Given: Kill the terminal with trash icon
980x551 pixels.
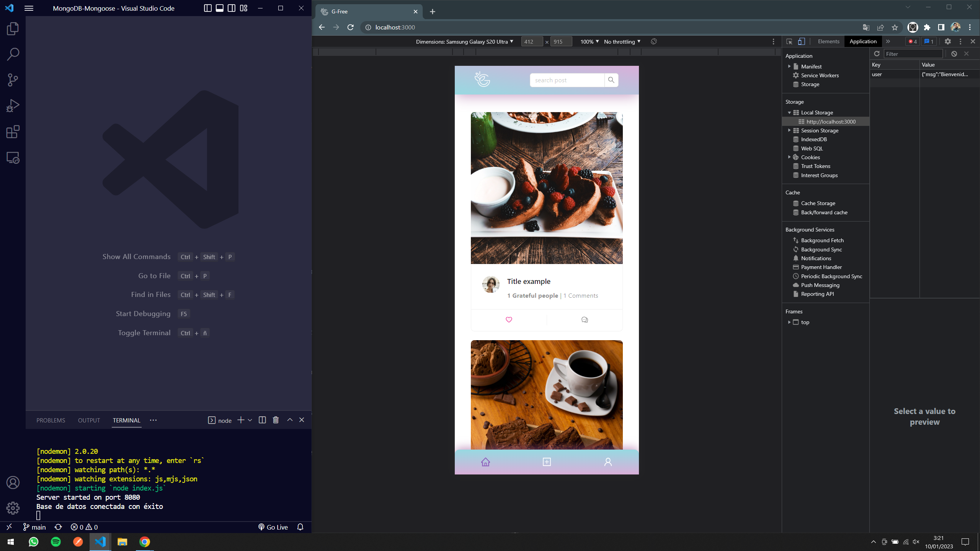Looking at the screenshot, I should click(x=276, y=420).
